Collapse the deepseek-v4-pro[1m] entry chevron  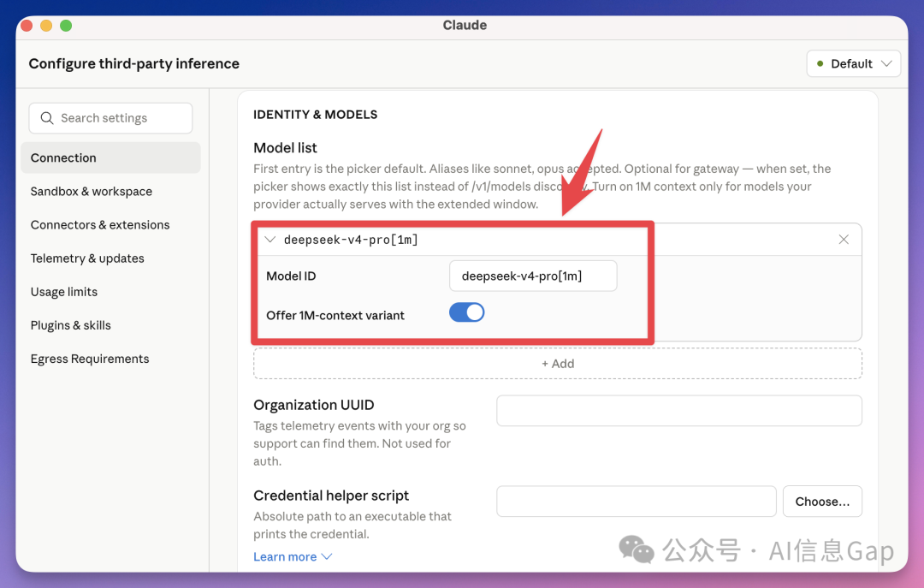click(x=269, y=240)
